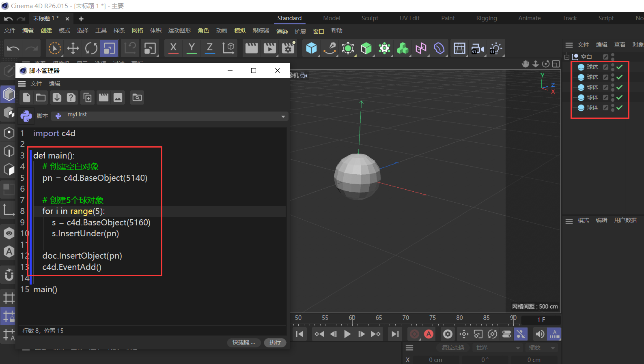Viewport: 644px width, 364px height.
Task: Add a Cube primitive object
Action: (311, 49)
